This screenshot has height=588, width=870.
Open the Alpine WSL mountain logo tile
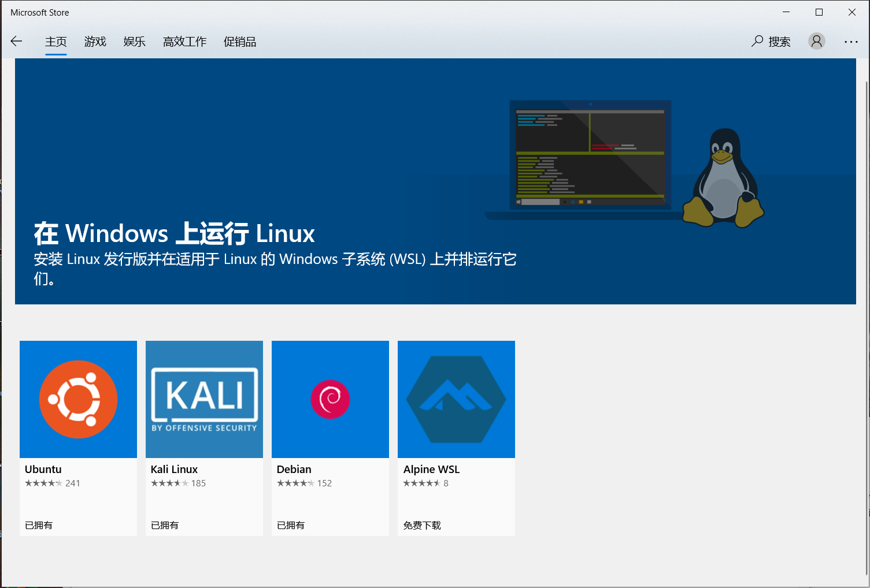(456, 399)
